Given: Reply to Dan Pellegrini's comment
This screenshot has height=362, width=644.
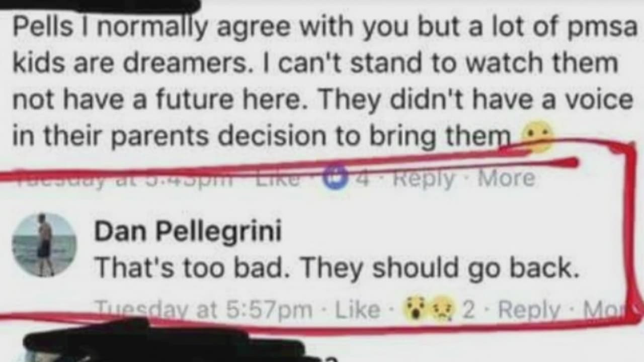Looking at the screenshot, I should [x=529, y=310].
